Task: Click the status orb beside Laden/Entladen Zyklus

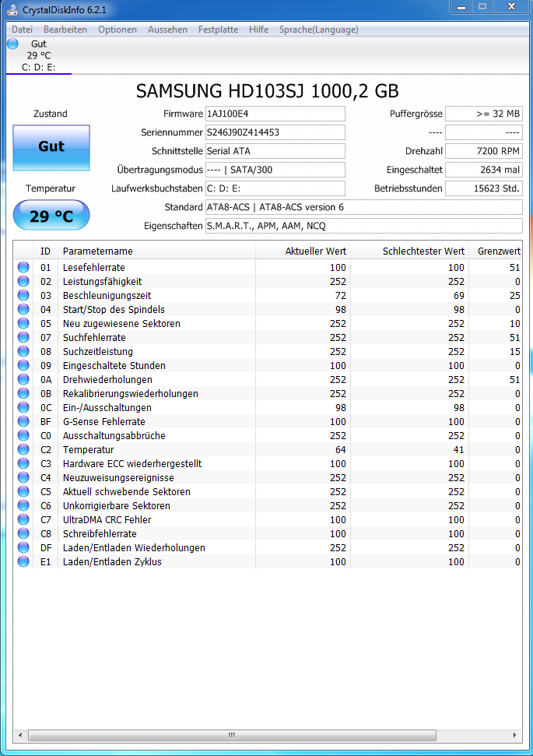Action: [23, 561]
